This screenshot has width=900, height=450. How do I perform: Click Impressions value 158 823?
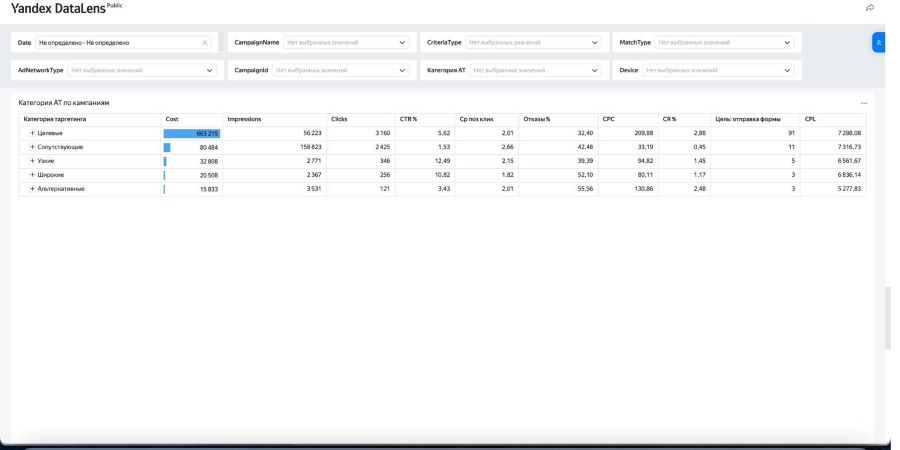(311, 147)
